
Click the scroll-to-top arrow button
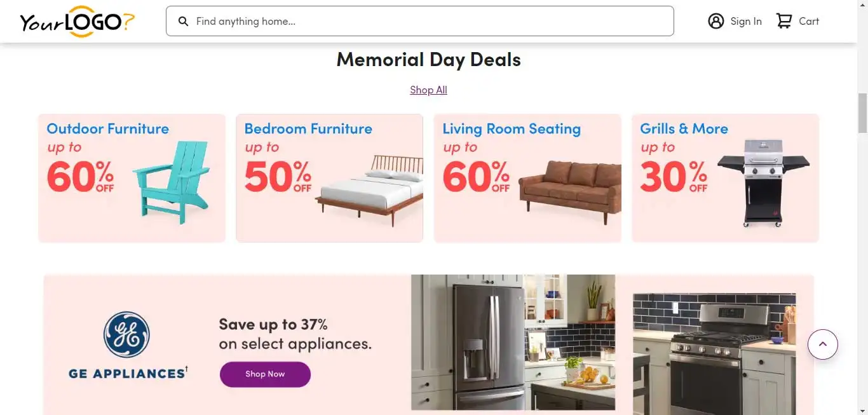pos(822,344)
